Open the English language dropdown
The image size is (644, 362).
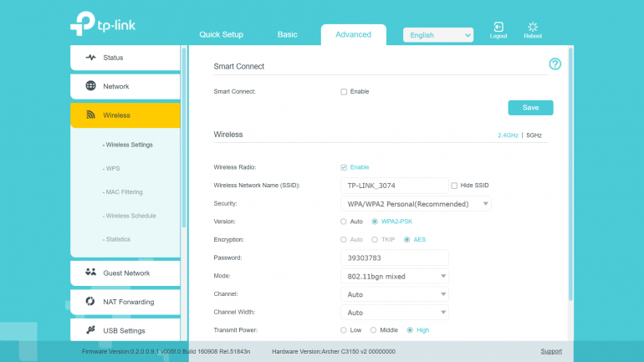pos(437,35)
